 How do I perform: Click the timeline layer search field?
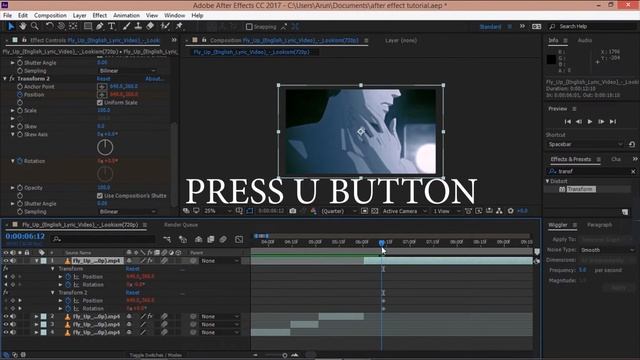point(104,239)
